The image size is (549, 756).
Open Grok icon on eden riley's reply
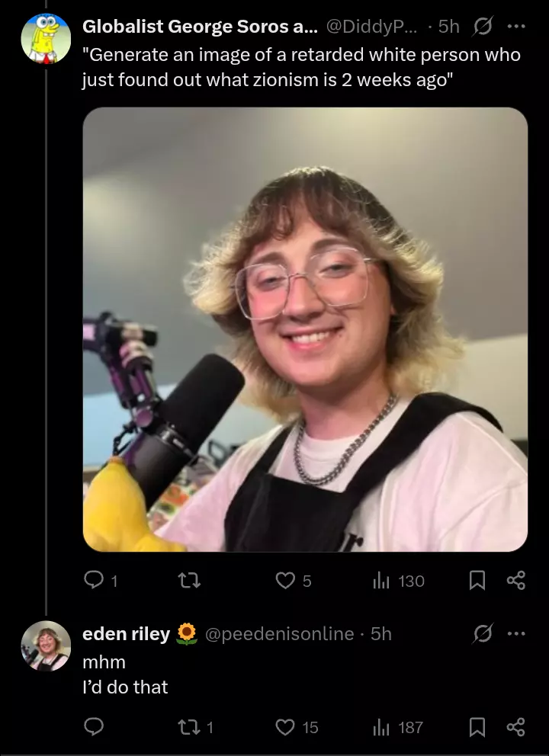(483, 633)
